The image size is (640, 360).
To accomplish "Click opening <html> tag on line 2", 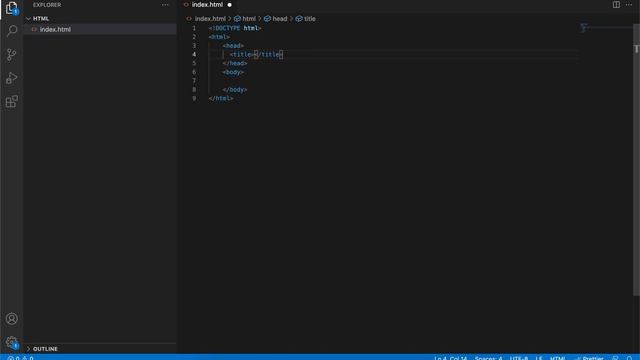I will [219, 37].
